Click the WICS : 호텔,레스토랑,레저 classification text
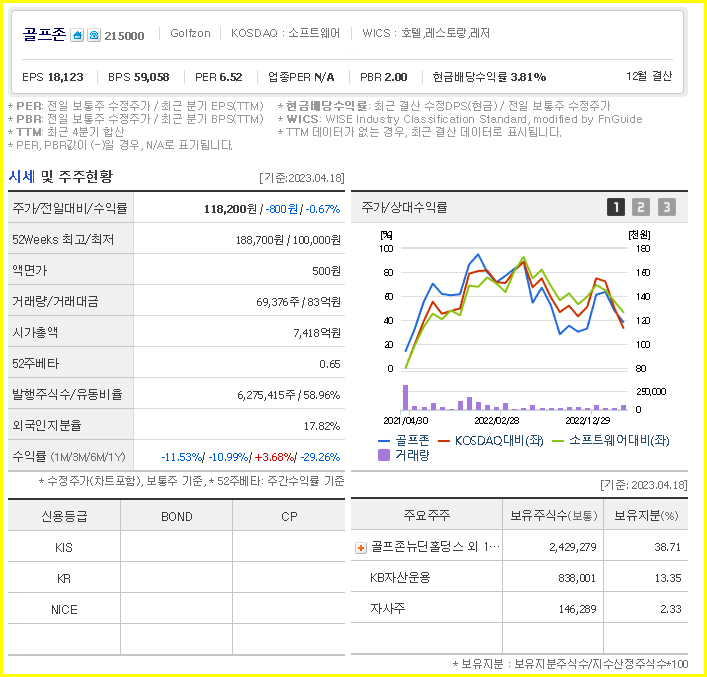The height and width of the screenshot is (677, 707). pos(426,33)
